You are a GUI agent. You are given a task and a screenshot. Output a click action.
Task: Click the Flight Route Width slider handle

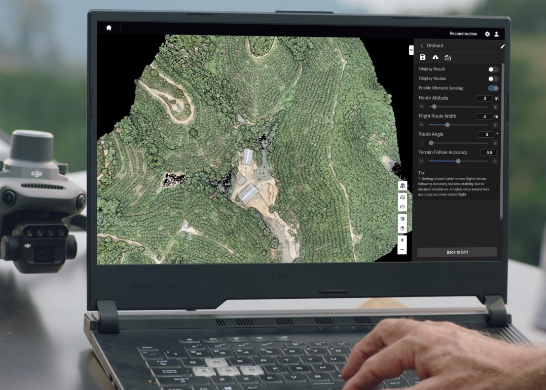(x=447, y=125)
